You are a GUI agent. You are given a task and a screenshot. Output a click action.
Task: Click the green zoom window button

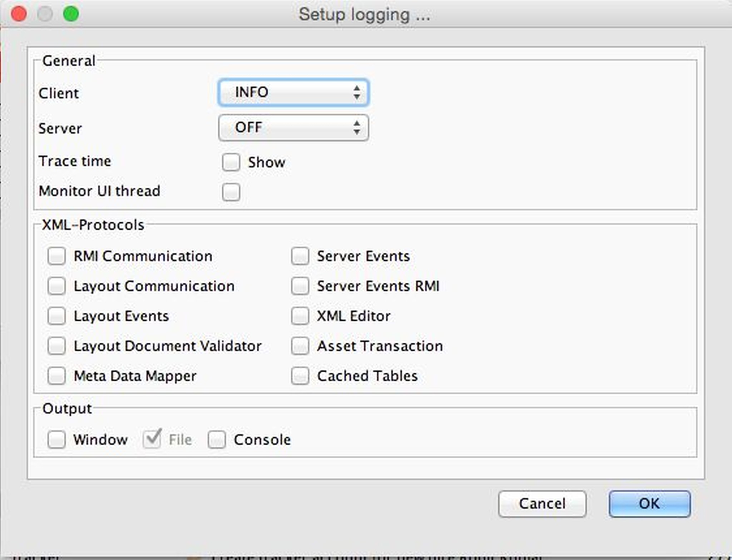pyautogui.click(x=71, y=14)
